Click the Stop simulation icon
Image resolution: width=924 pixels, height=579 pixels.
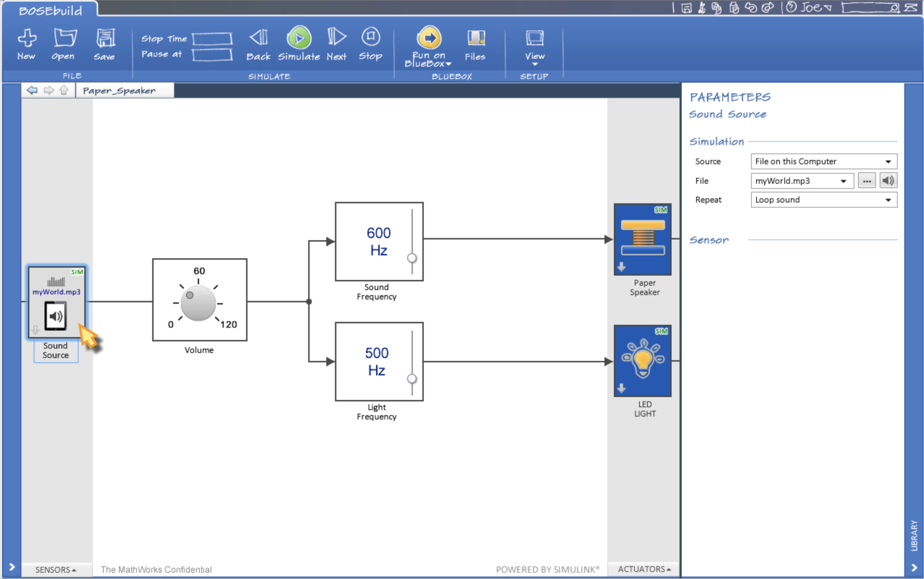370,37
